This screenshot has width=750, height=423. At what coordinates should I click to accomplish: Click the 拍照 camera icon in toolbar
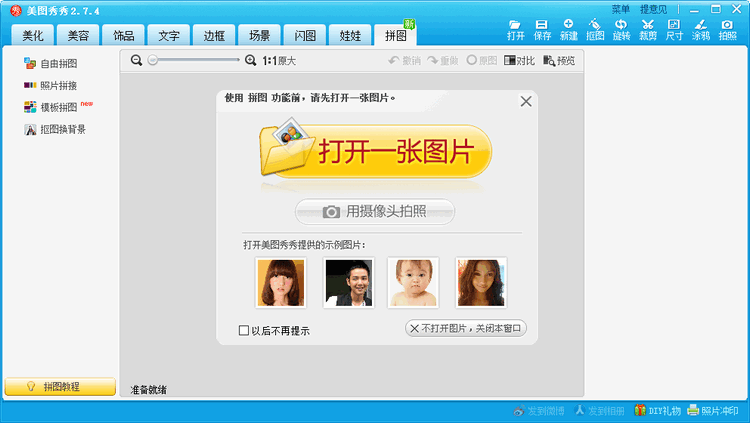(727, 28)
